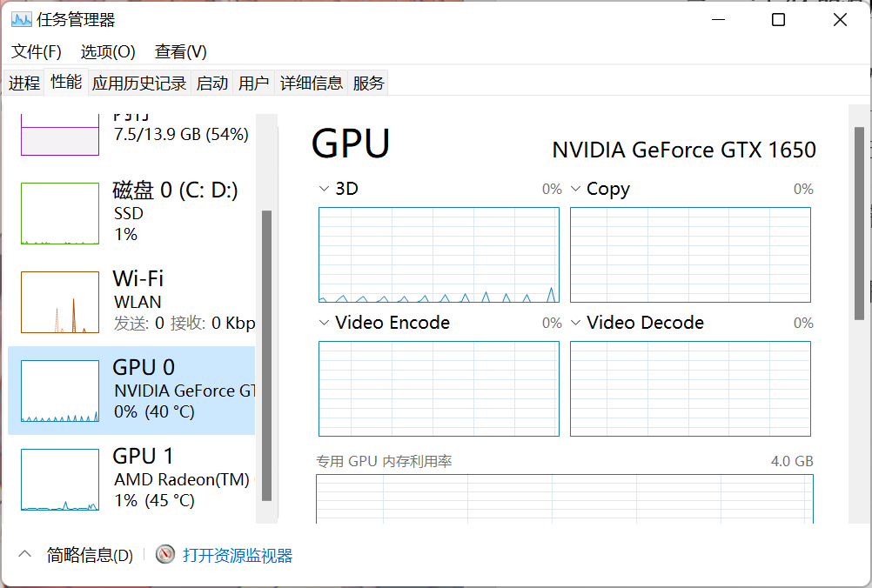This screenshot has width=872, height=588.
Task: Open the 查看(V) menu
Action: click(180, 52)
